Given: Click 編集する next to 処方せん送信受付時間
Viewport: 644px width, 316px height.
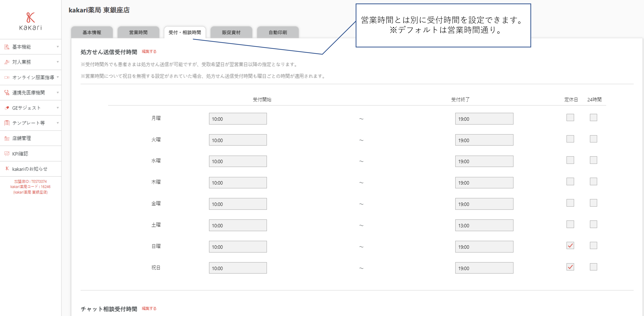Looking at the screenshot, I should (149, 52).
